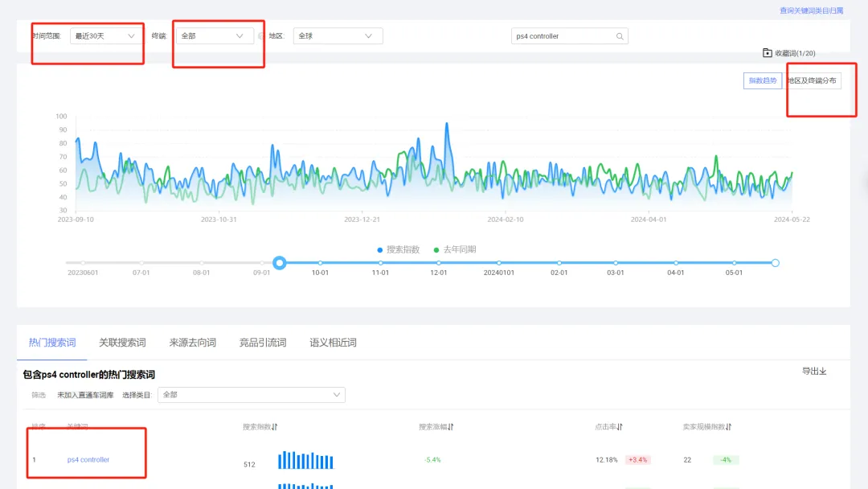Sort by 搜索指数 column arrows
This screenshot has height=489, width=868.
(275, 426)
